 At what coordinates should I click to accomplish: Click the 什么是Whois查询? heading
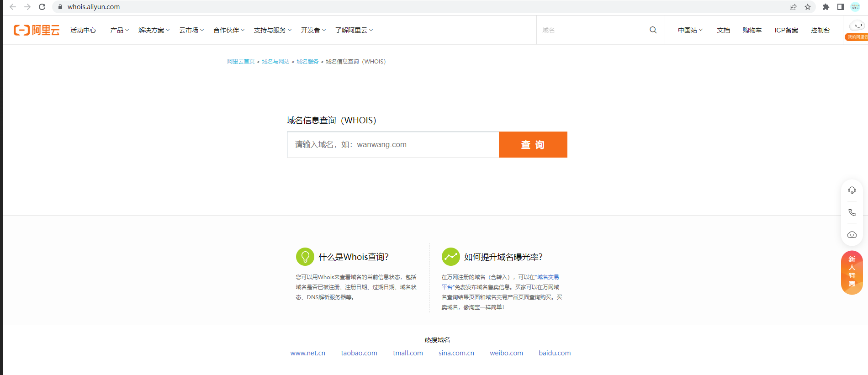click(354, 257)
